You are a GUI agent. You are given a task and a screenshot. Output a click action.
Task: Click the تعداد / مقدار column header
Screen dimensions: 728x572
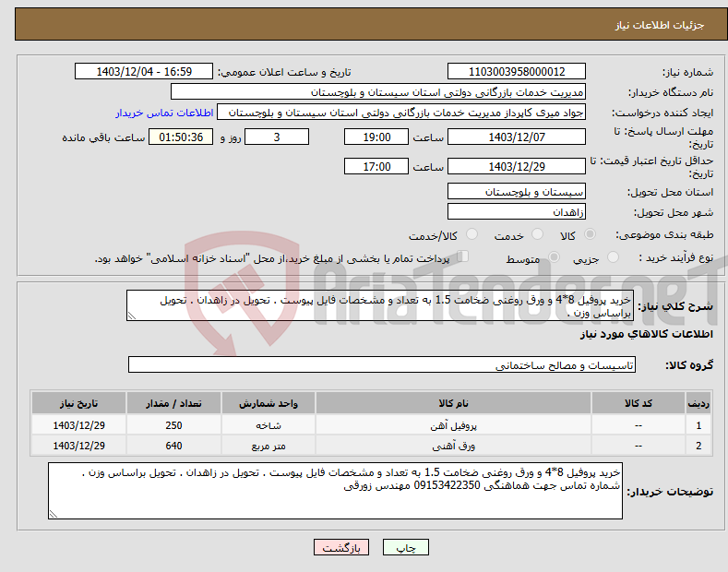pos(173,403)
